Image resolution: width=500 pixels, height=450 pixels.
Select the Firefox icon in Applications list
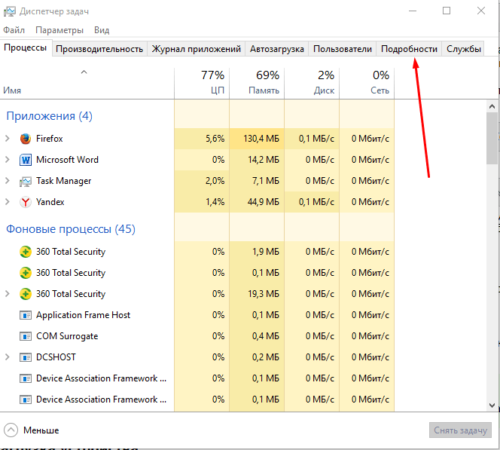point(25,139)
